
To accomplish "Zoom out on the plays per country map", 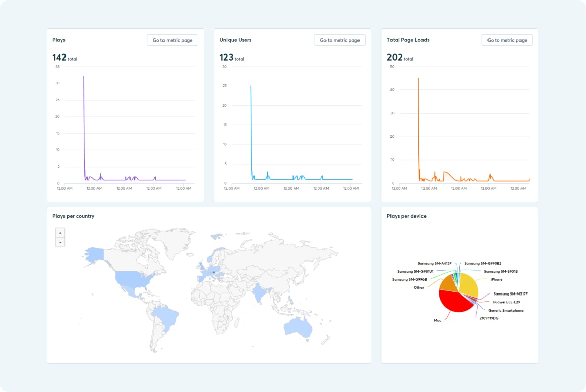I will tap(60, 242).
